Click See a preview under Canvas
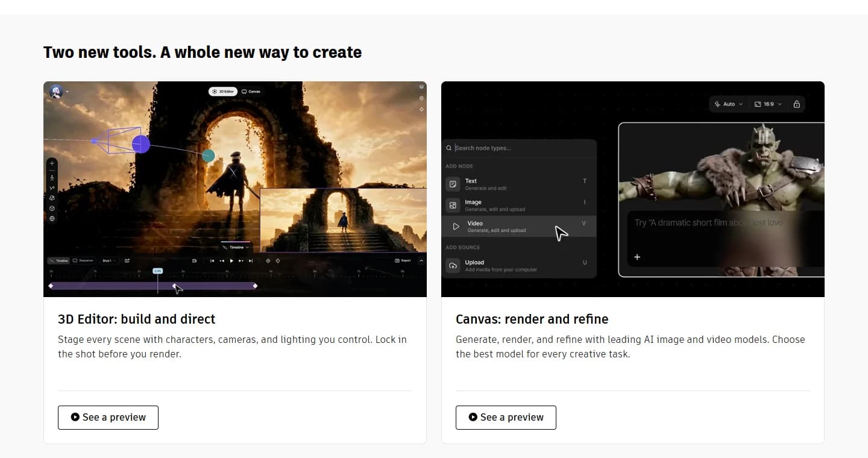 [x=506, y=417]
